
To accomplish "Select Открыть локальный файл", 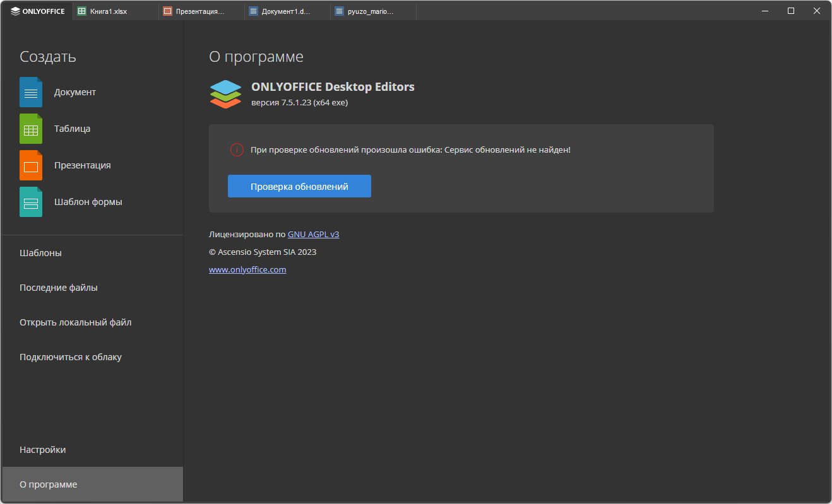I will coord(93,322).
